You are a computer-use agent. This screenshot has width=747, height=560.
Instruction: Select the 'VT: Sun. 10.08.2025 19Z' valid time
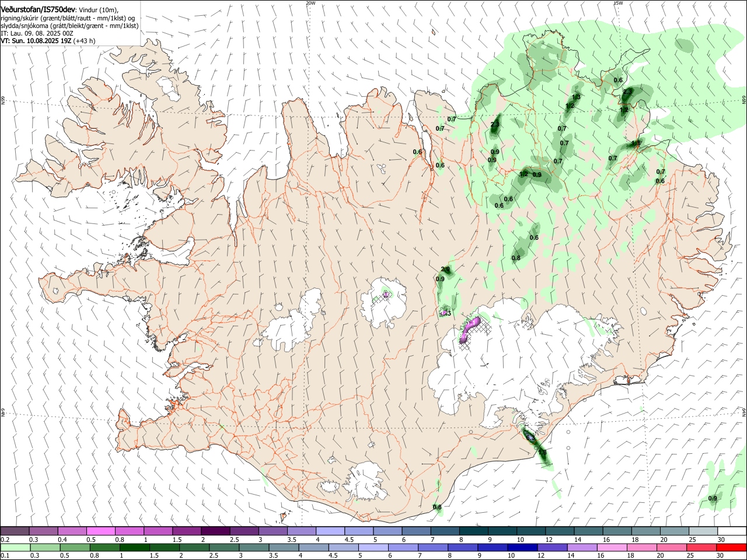pos(36,41)
